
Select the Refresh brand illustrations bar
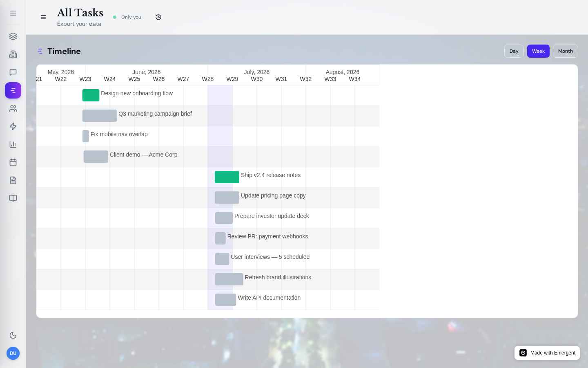point(229,279)
